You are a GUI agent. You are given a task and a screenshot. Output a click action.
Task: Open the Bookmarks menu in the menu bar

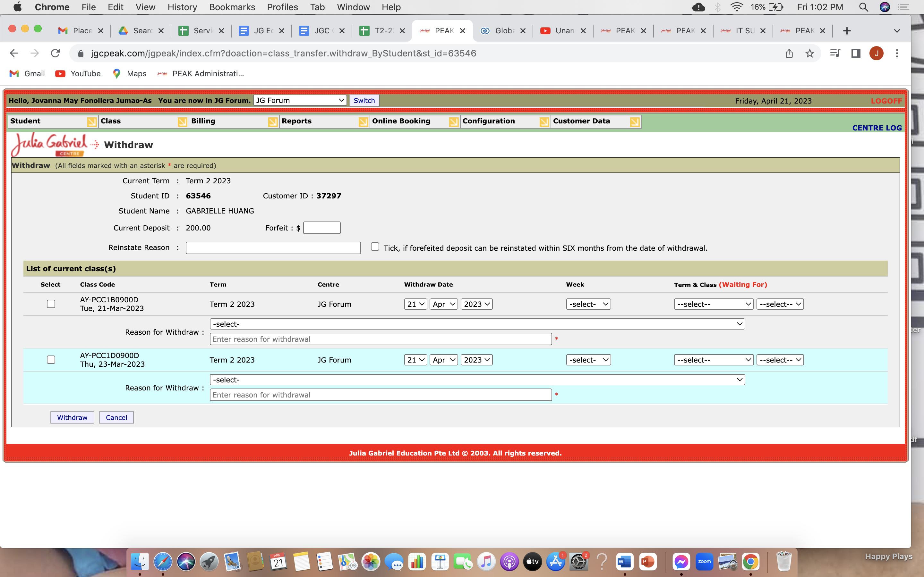tap(232, 7)
